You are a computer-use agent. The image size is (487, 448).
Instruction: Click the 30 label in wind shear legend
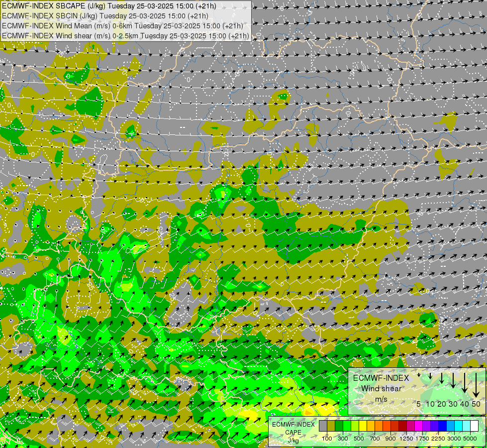click(453, 404)
